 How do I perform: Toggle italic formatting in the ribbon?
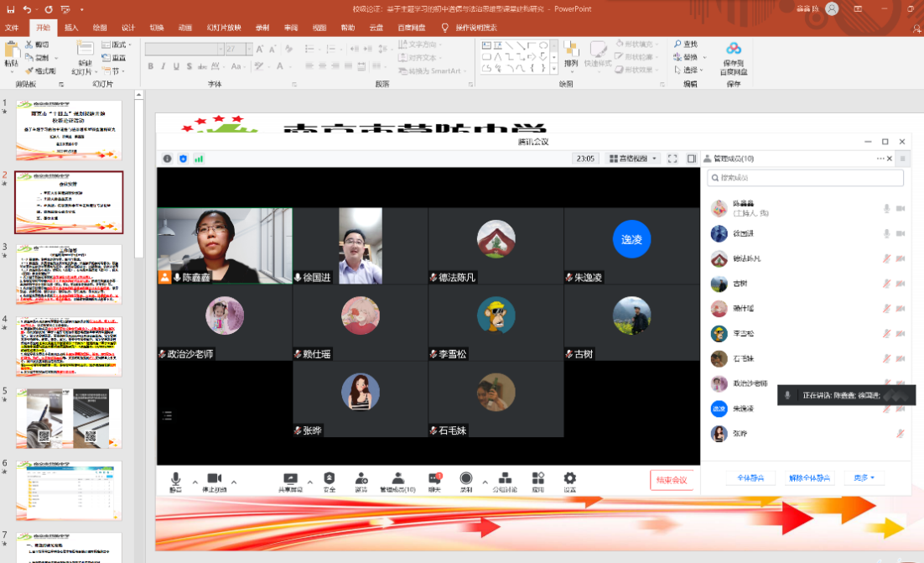(164, 66)
